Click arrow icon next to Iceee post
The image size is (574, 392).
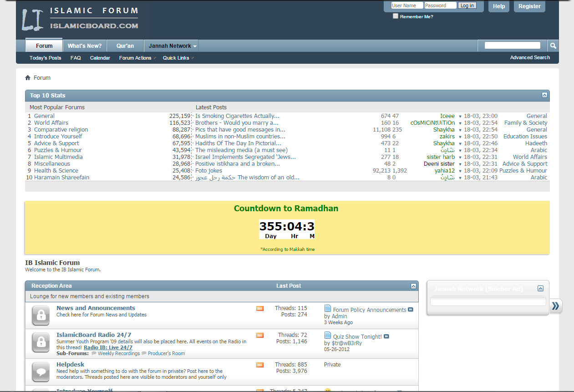[460, 117]
